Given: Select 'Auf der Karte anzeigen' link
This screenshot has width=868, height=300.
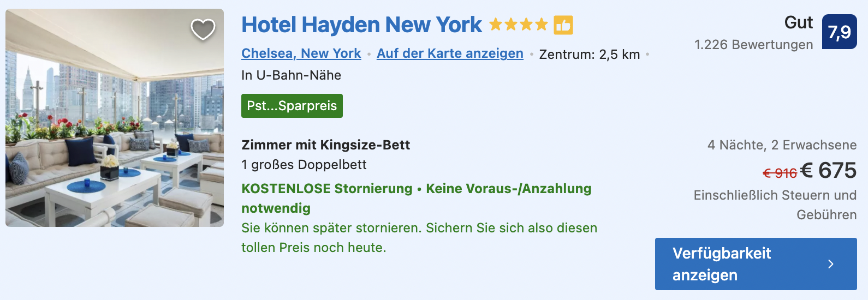Looking at the screenshot, I should pos(450,53).
